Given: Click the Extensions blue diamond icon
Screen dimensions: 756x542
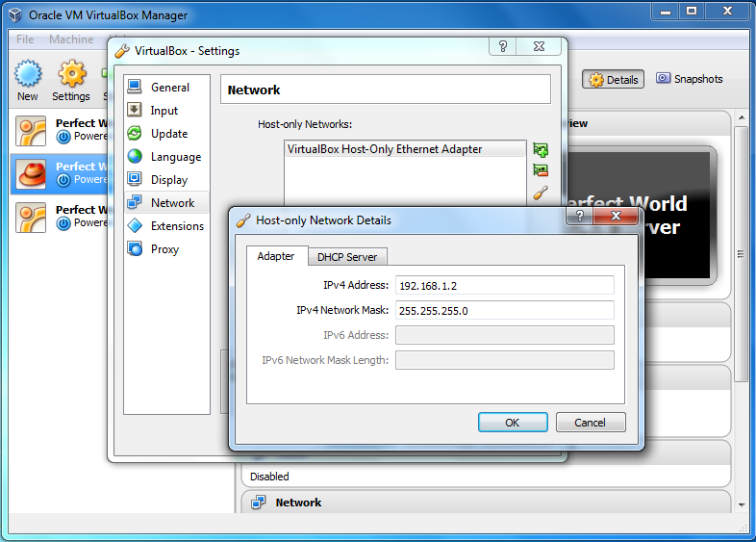Looking at the screenshot, I should point(135,225).
